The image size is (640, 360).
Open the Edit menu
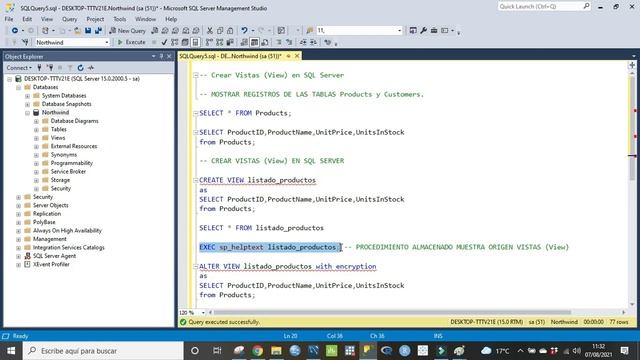[27, 19]
